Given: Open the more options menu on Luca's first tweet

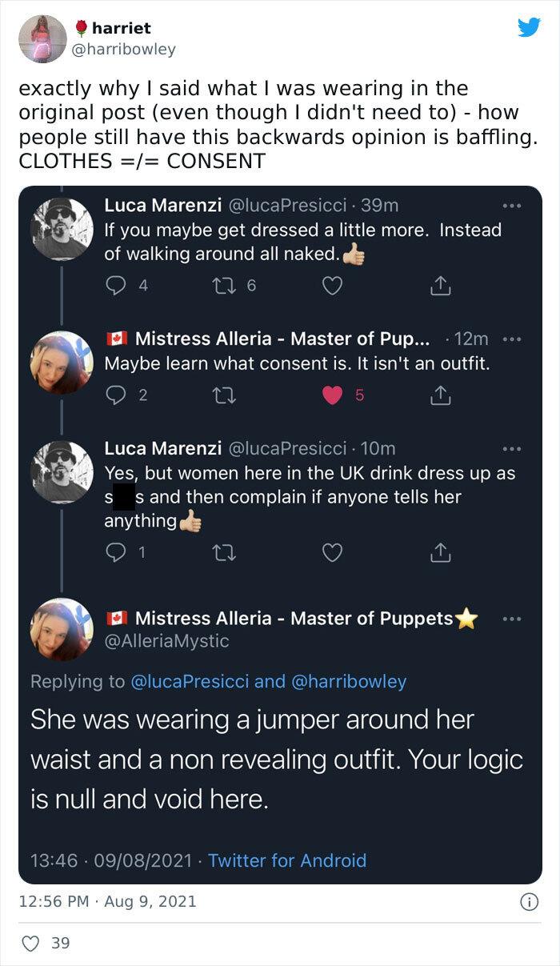Looking at the screenshot, I should tap(510, 206).
